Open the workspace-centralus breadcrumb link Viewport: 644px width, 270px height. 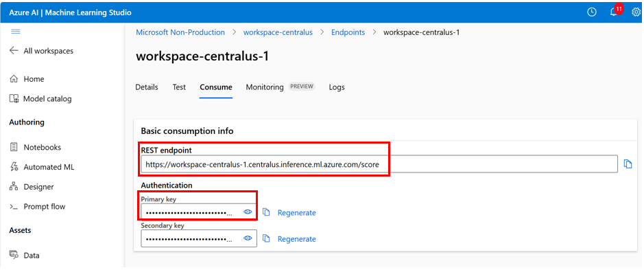(x=278, y=32)
